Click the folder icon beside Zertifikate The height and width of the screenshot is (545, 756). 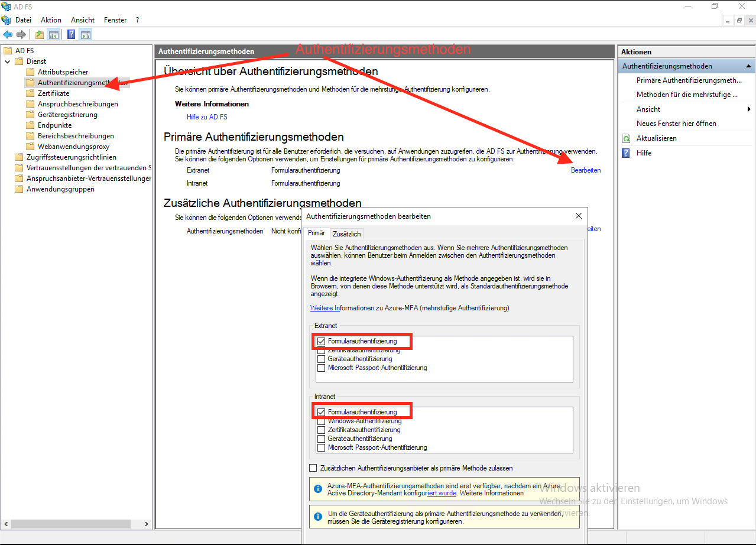(30, 93)
